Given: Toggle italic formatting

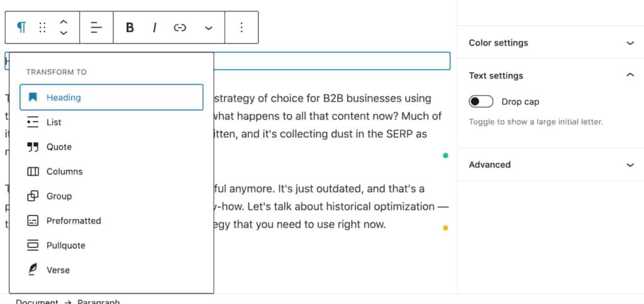Looking at the screenshot, I should pos(154,27).
